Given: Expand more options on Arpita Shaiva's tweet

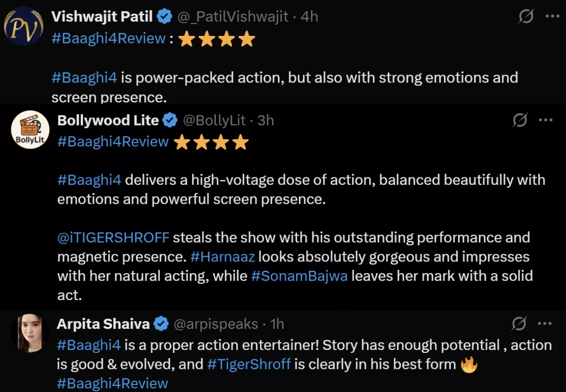Looking at the screenshot, I should (x=545, y=324).
